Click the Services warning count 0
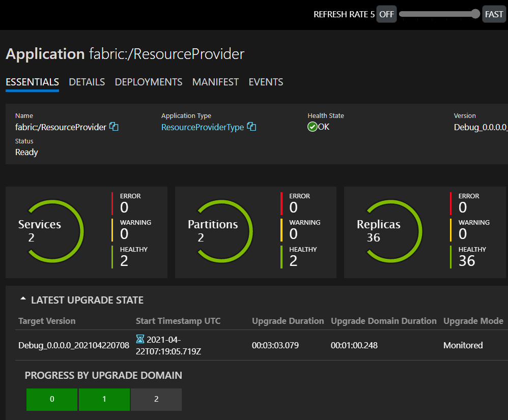Screen dimensions: 508x420 124,234
